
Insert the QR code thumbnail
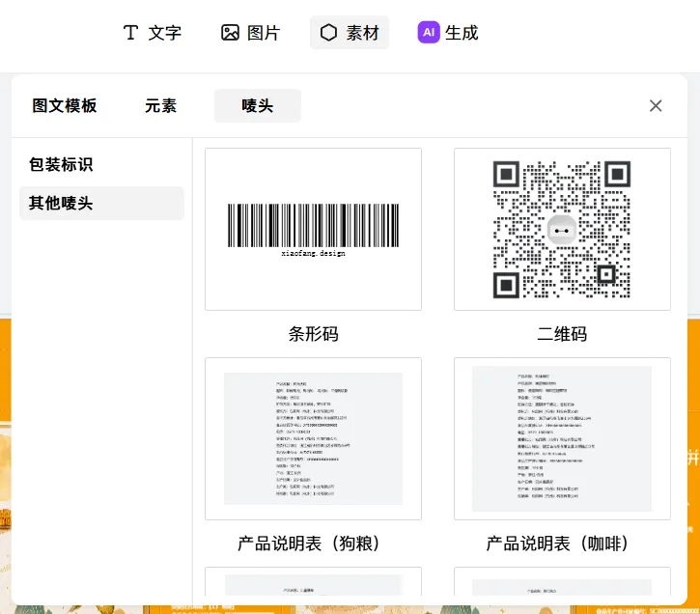pos(562,230)
